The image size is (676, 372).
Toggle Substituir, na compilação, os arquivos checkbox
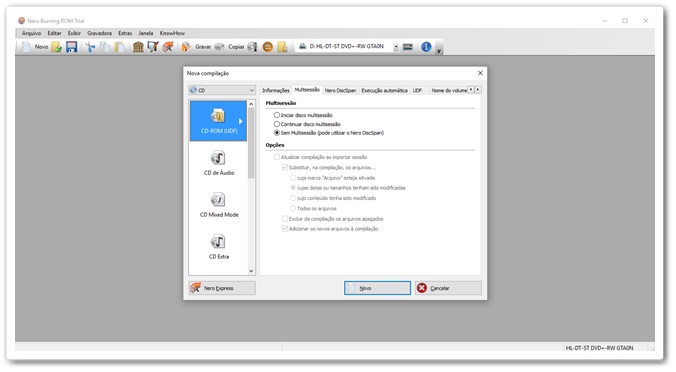285,167
